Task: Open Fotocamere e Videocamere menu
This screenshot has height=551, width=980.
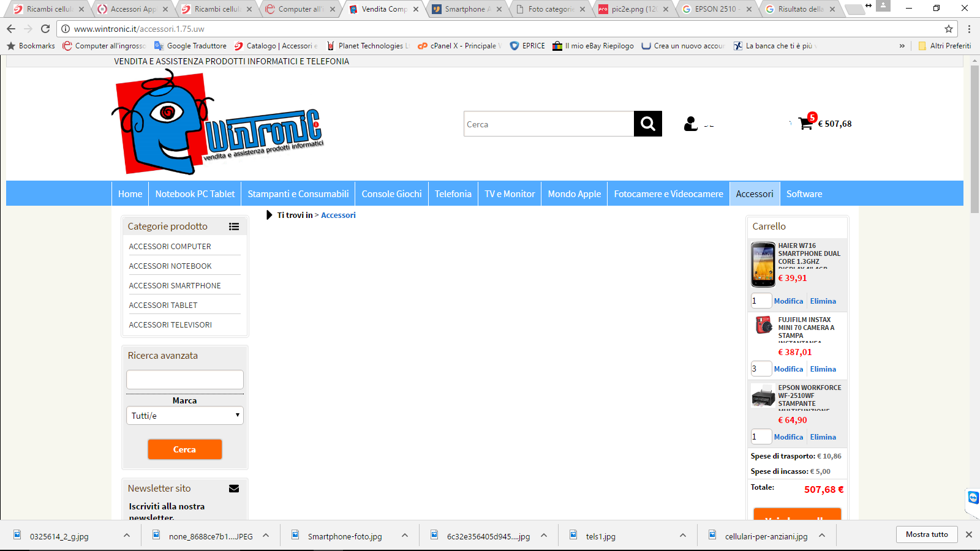Action: coord(668,193)
